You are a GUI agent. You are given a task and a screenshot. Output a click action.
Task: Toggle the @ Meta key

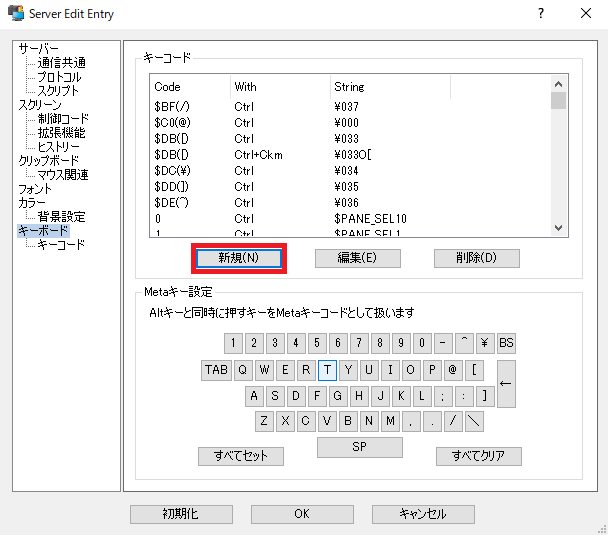pos(453,370)
